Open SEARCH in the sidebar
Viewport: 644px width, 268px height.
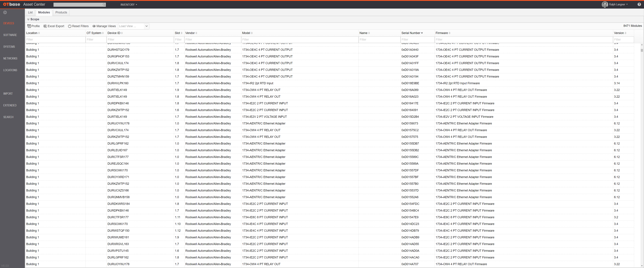click(9, 117)
